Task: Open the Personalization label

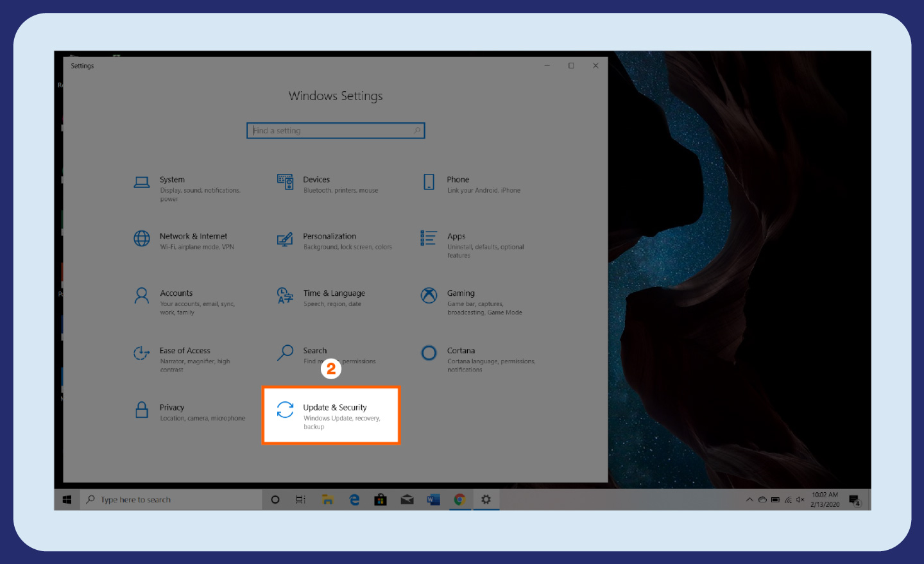Action: point(329,236)
